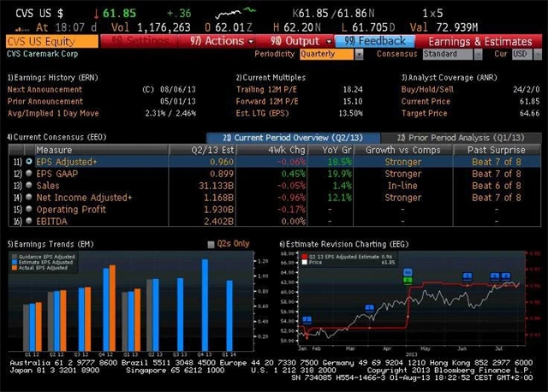Click the intraday price sparkline chart
The image size is (548, 392).
(x=235, y=14)
